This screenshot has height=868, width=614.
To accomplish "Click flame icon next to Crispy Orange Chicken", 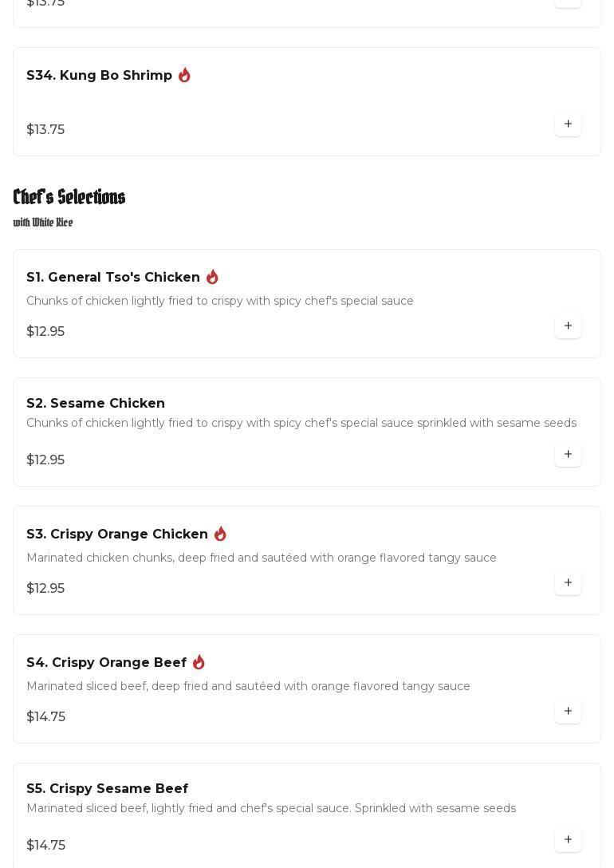I will click(220, 534).
